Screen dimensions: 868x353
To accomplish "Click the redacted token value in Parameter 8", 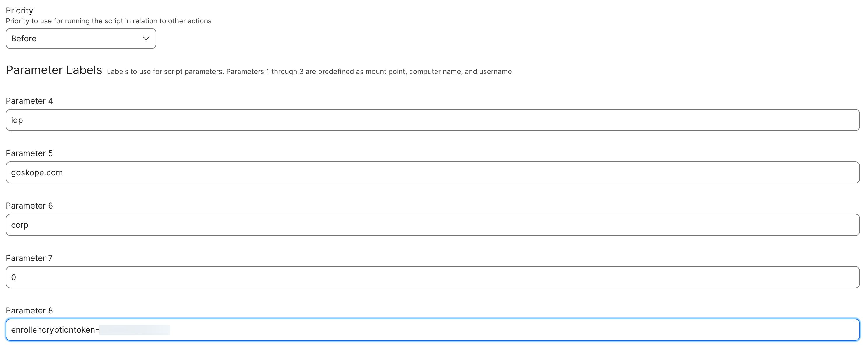I will click(x=135, y=330).
